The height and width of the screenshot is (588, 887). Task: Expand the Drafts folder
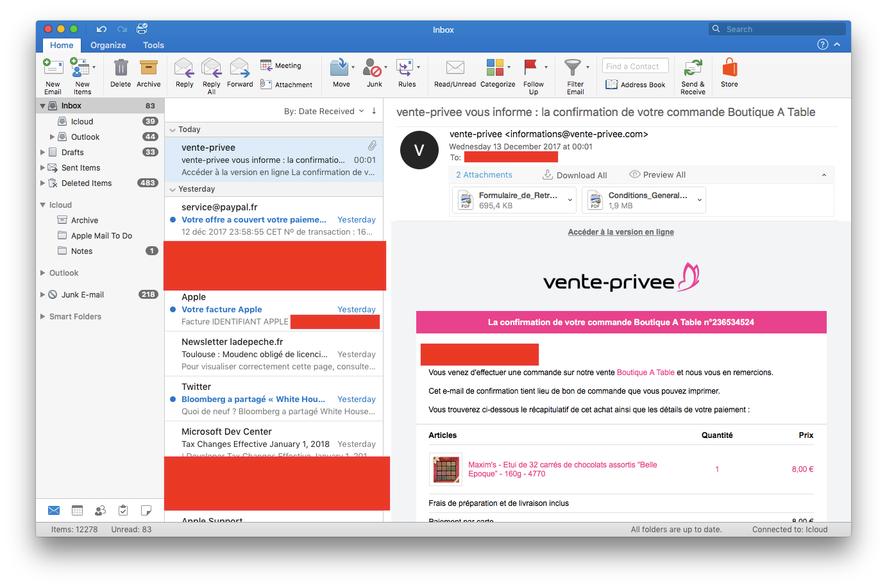[x=43, y=153]
